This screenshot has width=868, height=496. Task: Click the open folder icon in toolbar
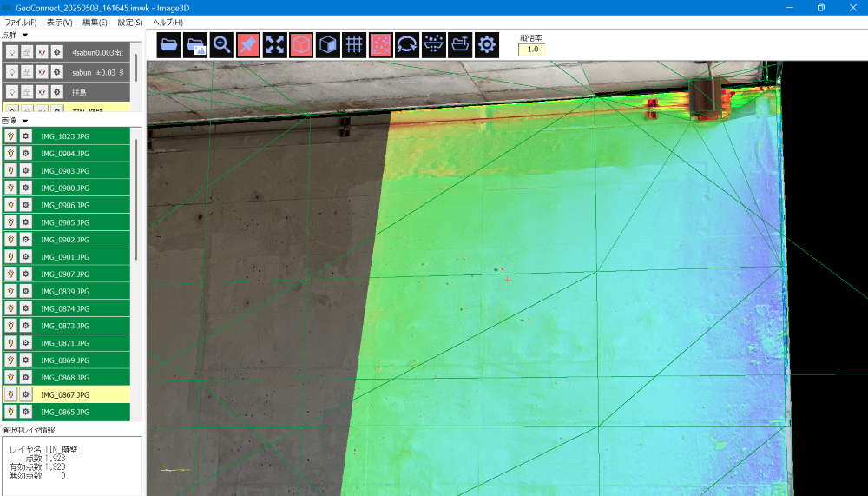pos(170,45)
